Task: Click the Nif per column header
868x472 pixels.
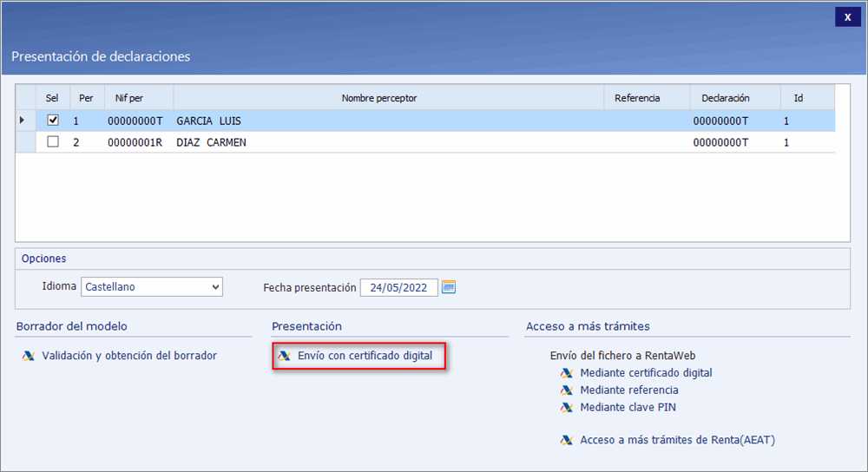Action: (129, 98)
